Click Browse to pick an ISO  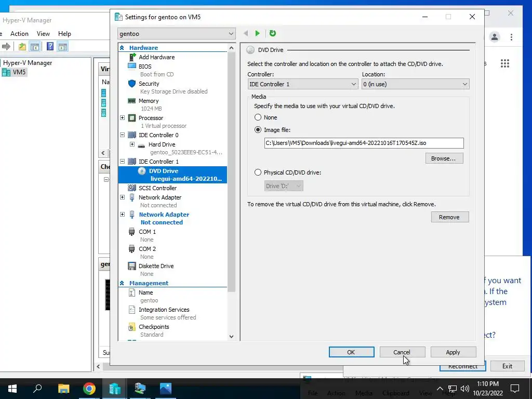(x=444, y=158)
